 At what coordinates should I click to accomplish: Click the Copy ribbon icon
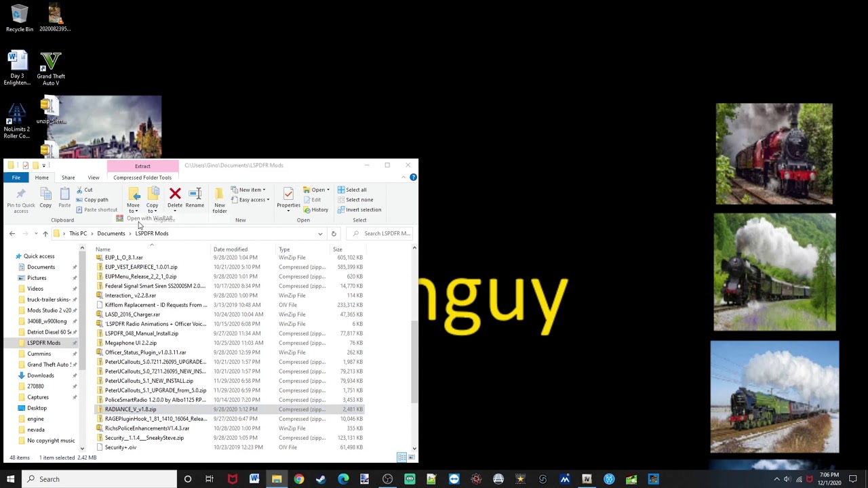(x=45, y=199)
